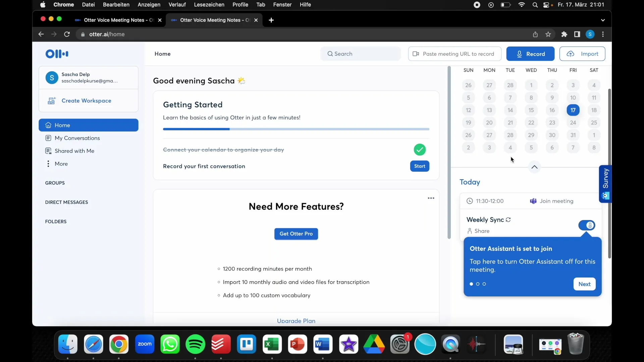Open Chrome profile avatar S
This screenshot has width=644, height=362.
coord(590,34)
